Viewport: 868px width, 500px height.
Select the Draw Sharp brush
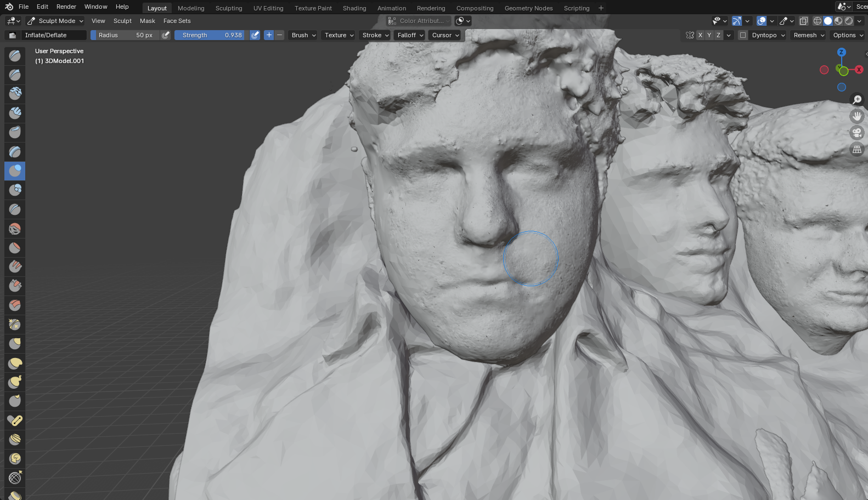pyautogui.click(x=15, y=75)
